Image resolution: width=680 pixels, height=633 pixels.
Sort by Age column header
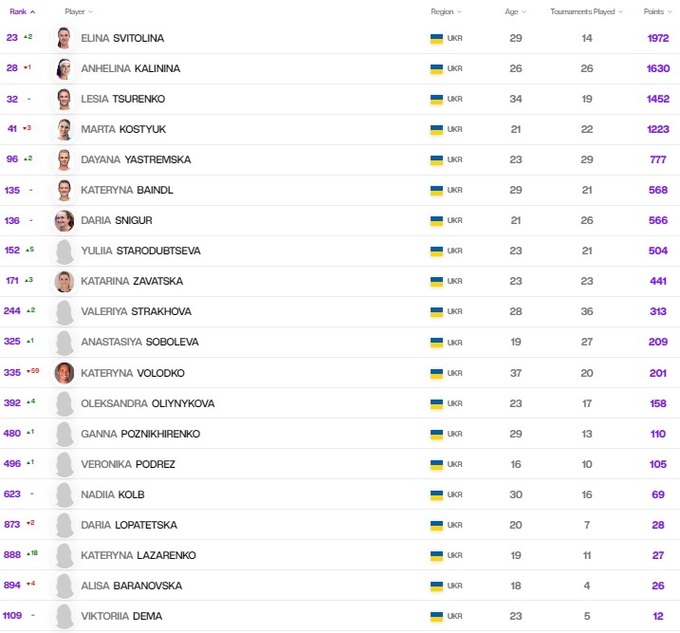pos(514,12)
